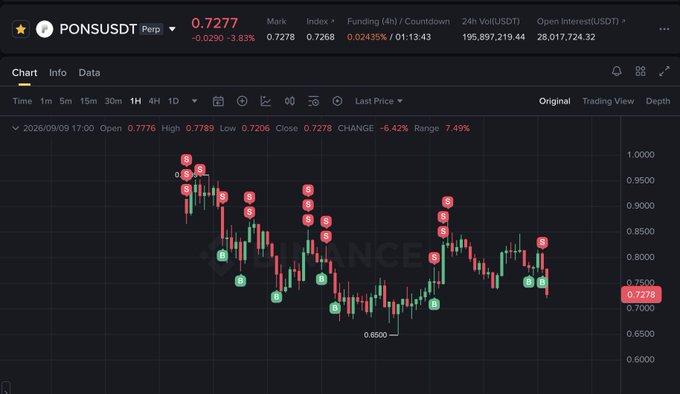
Task: Select the 1m interval
Action: coord(46,101)
